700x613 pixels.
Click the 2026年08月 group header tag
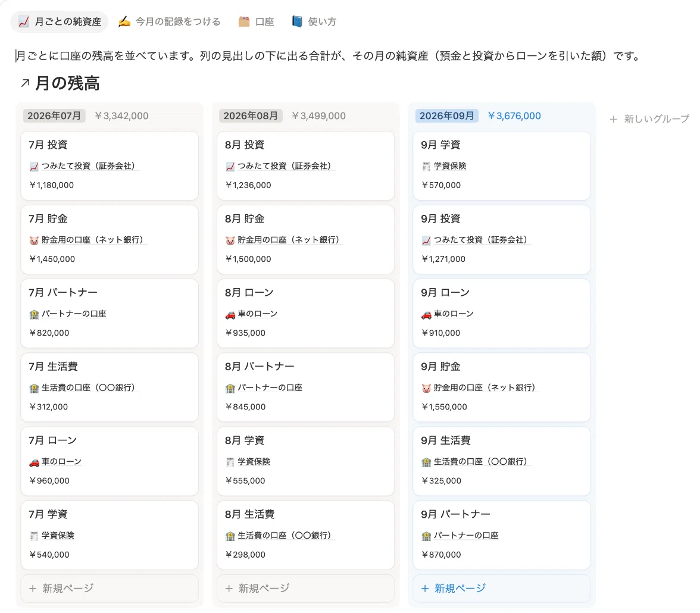(x=251, y=115)
